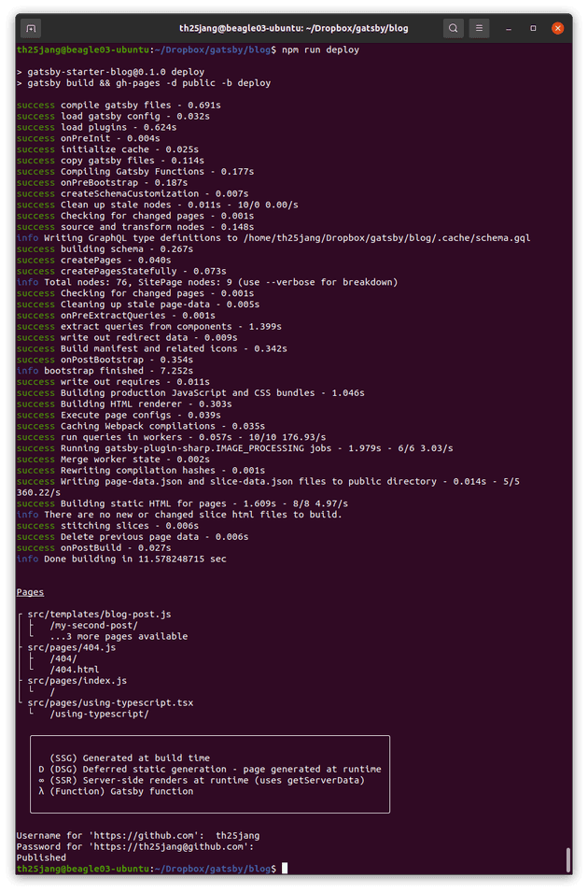Close the terminal window

[x=557, y=28]
